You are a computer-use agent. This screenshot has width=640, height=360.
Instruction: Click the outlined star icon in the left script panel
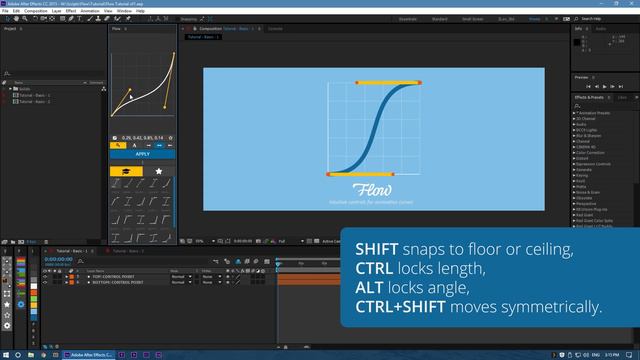(x=7, y=315)
